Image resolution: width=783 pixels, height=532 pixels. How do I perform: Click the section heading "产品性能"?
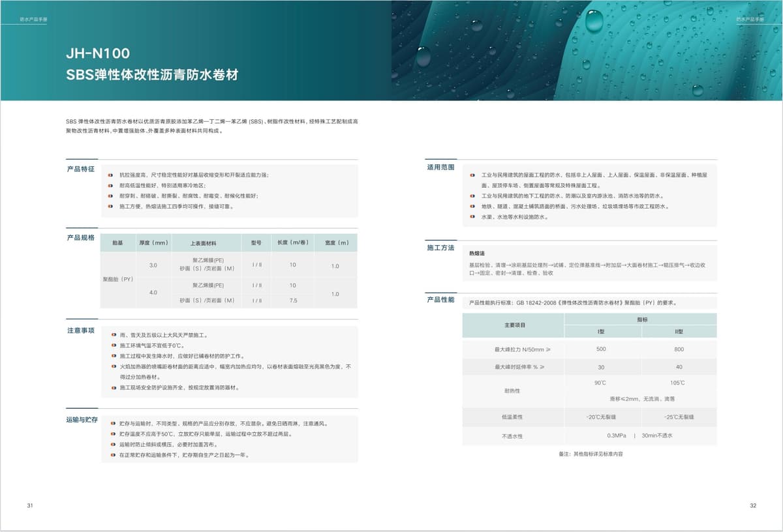click(440, 300)
